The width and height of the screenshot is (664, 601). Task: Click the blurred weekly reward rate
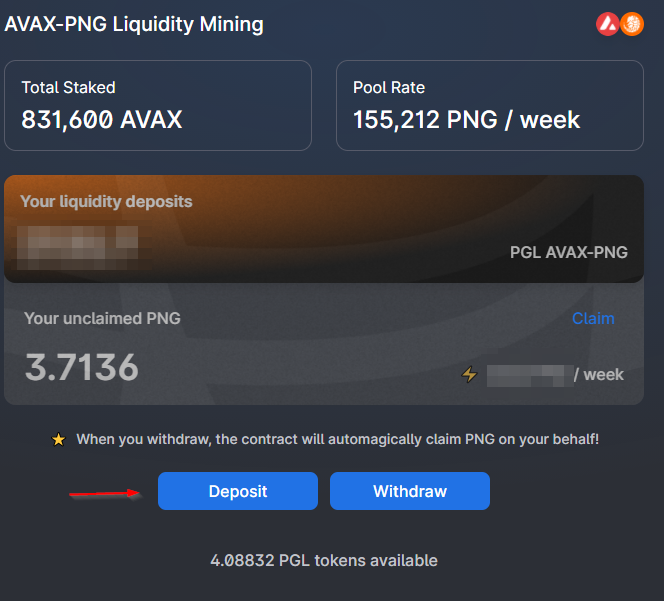[526, 375]
